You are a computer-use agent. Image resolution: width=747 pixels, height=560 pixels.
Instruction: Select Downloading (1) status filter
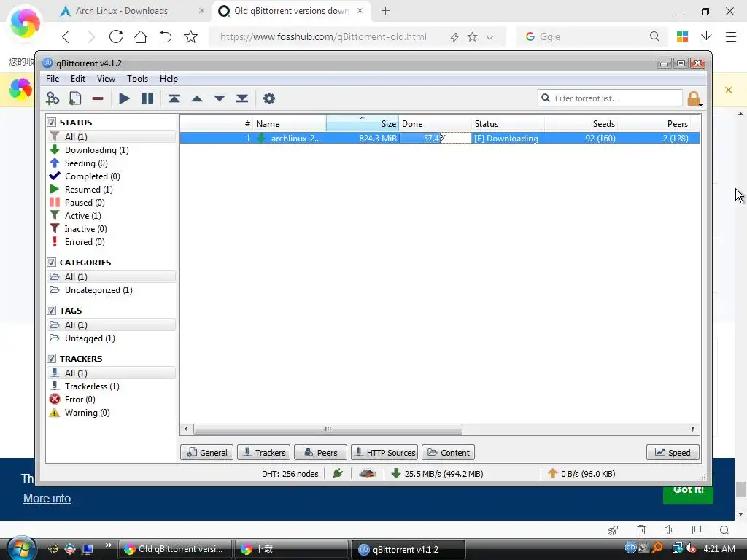97,150
